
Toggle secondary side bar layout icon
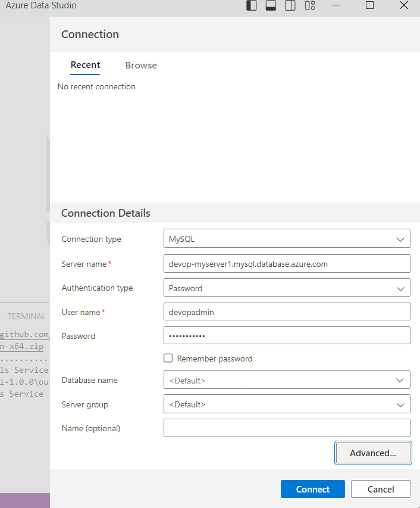[x=290, y=5]
